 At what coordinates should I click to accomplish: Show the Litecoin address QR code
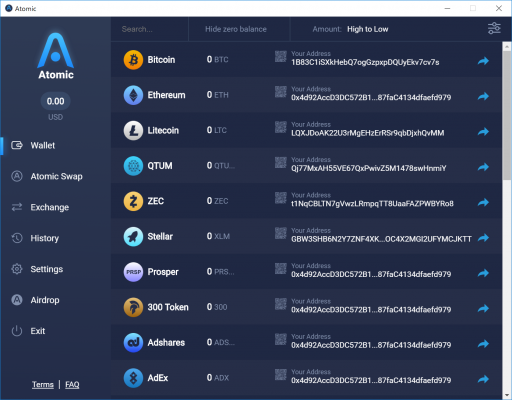[281, 127]
